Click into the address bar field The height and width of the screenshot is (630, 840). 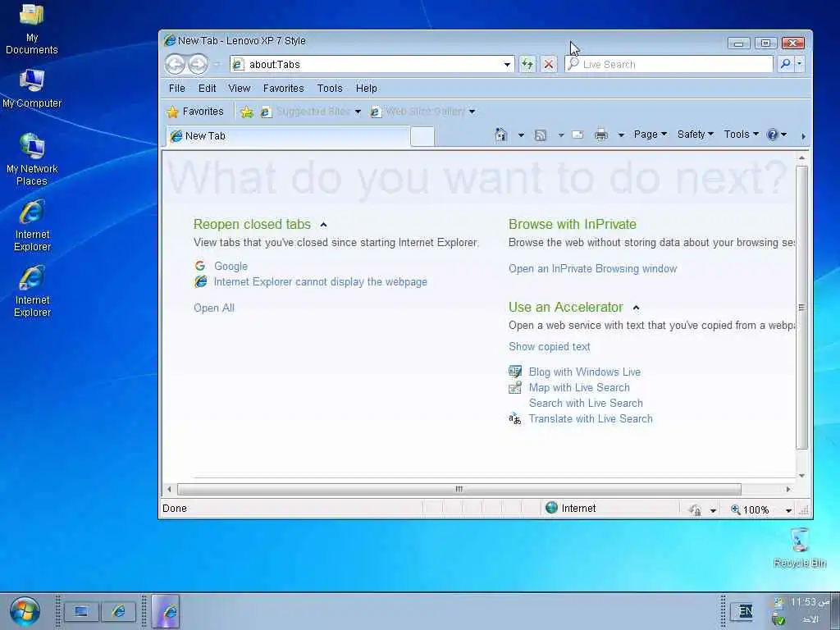373,64
